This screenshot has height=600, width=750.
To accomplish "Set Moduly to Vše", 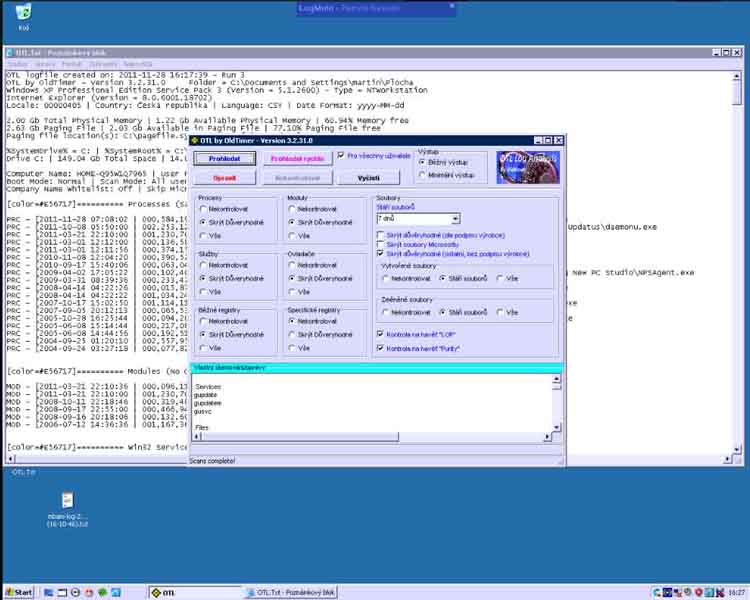I will pyautogui.click(x=292, y=236).
